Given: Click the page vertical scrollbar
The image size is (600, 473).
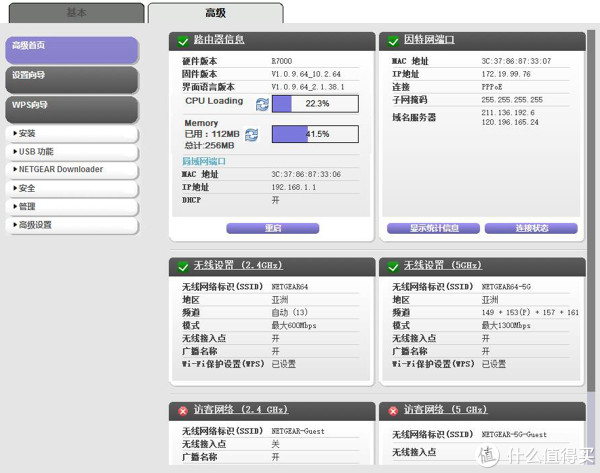Looking at the screenshot, I should [592, 245].
